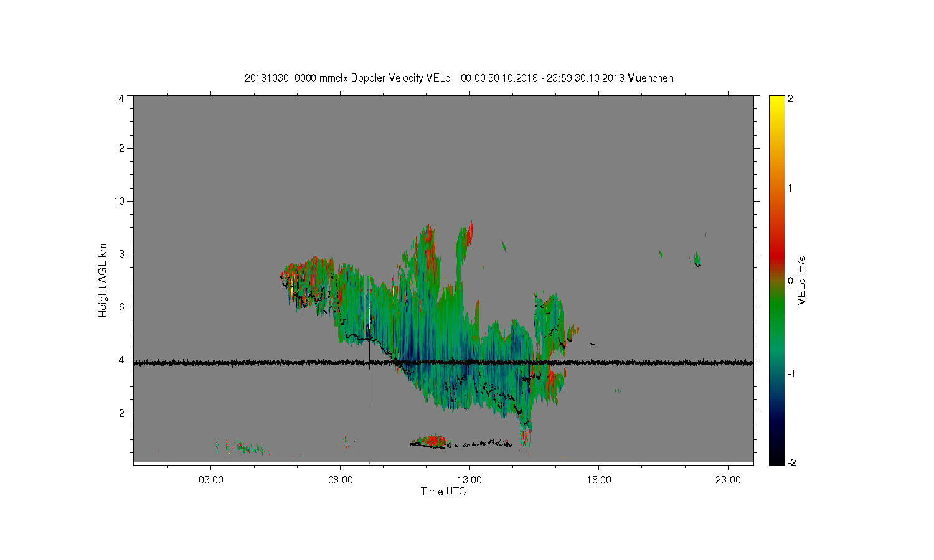Click the 'VELcl m/s' colorbar label
The width and height of the screenshot is (934, 560).
click(x=802, y=280)
